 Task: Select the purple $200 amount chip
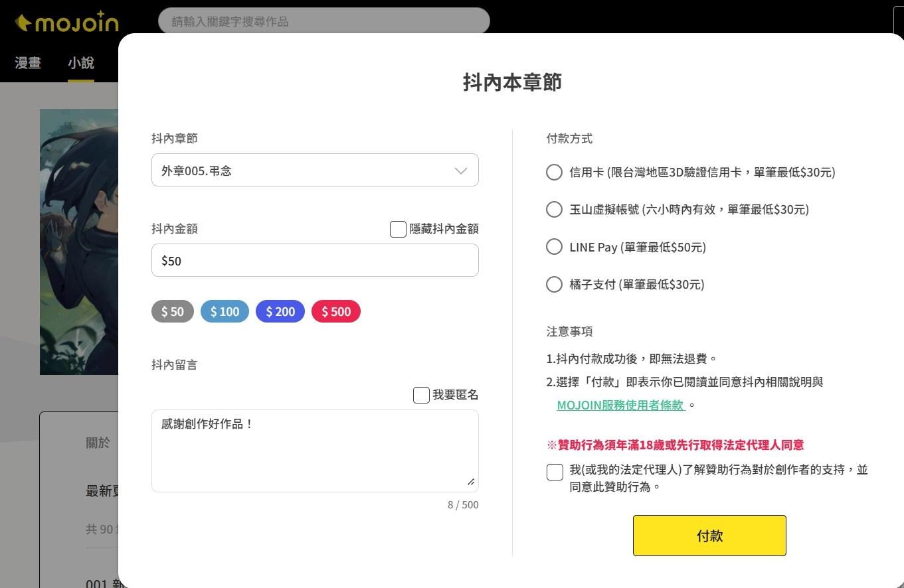(280, 311)
